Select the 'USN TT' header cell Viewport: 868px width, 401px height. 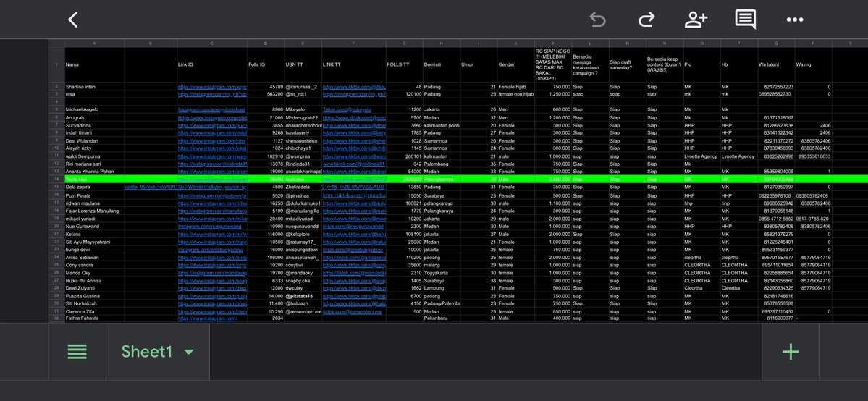coord(303,65)
